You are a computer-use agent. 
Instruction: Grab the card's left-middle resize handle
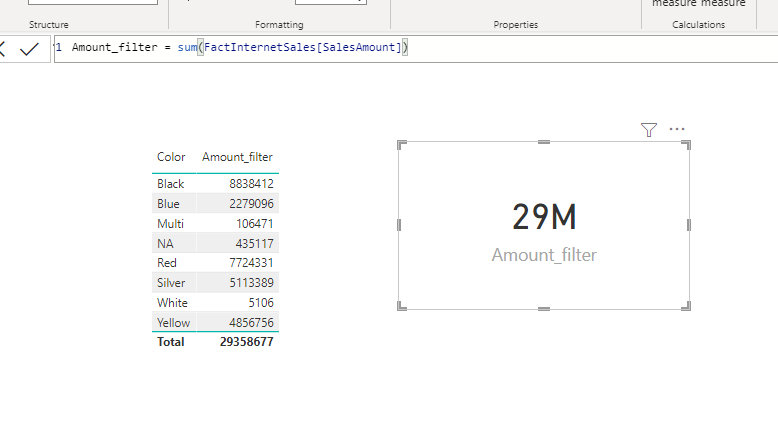[399, 225]
